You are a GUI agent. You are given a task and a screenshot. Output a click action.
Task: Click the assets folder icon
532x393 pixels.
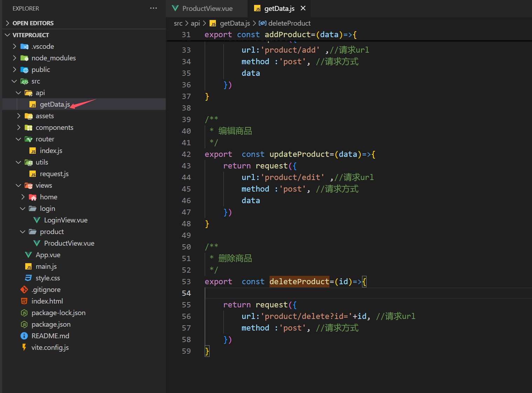(28, 116)
